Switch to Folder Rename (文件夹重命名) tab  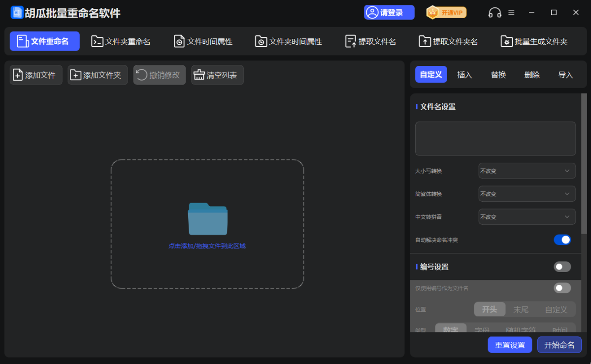(121, 41)
